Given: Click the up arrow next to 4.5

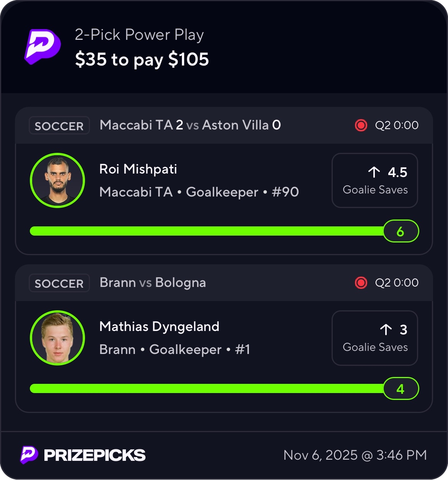Looking at the screenshot, I should pos(374,172).
